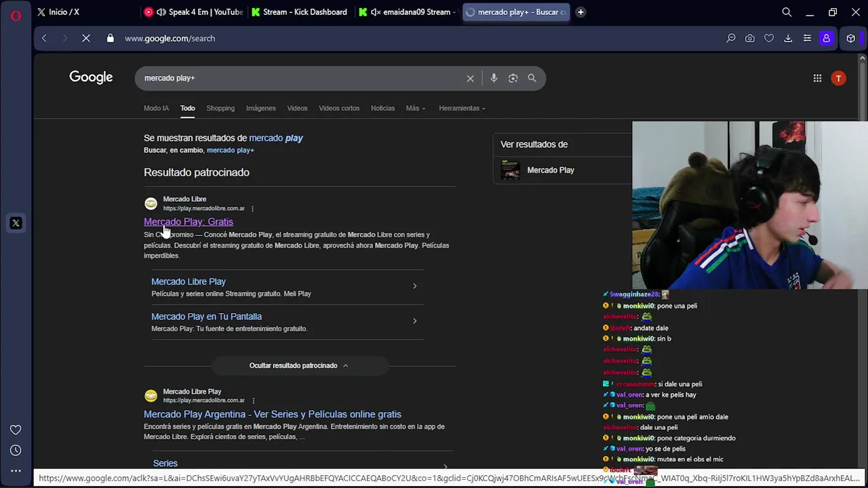Expand the Herramientas dropdown
Viewport: 868px width, 488px height.
tap(462, 108)
